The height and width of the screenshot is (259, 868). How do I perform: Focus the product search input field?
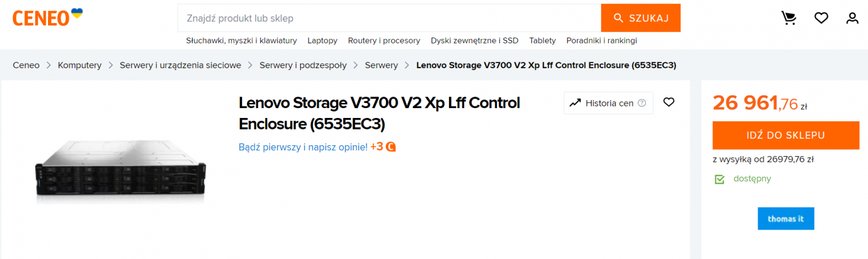coord(389,18)
